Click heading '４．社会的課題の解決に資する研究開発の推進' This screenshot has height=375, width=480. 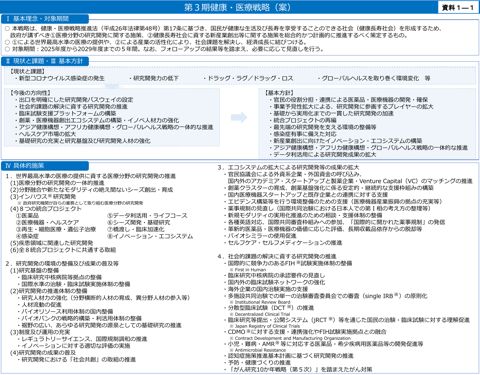pos(277,256)
